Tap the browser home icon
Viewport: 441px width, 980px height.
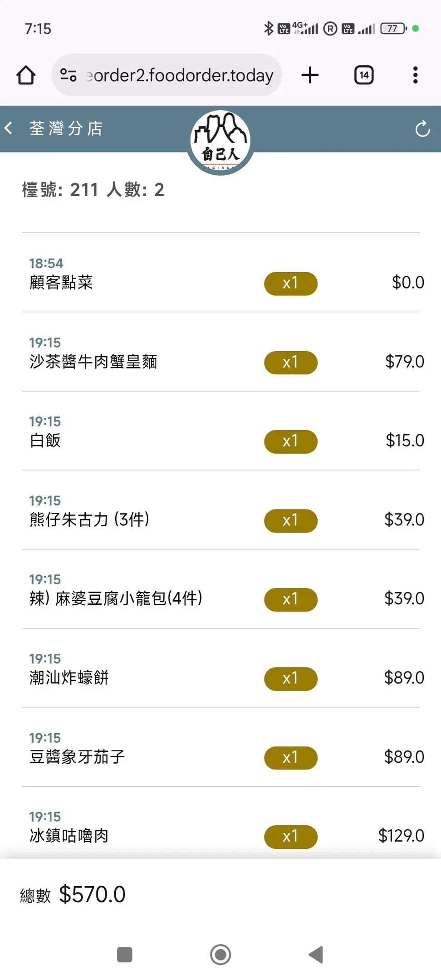26,75
